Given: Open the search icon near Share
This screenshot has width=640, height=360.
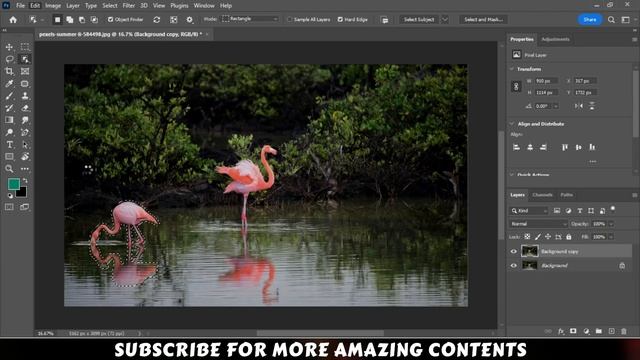Looking at the screenshot, I should click(611, 20).
